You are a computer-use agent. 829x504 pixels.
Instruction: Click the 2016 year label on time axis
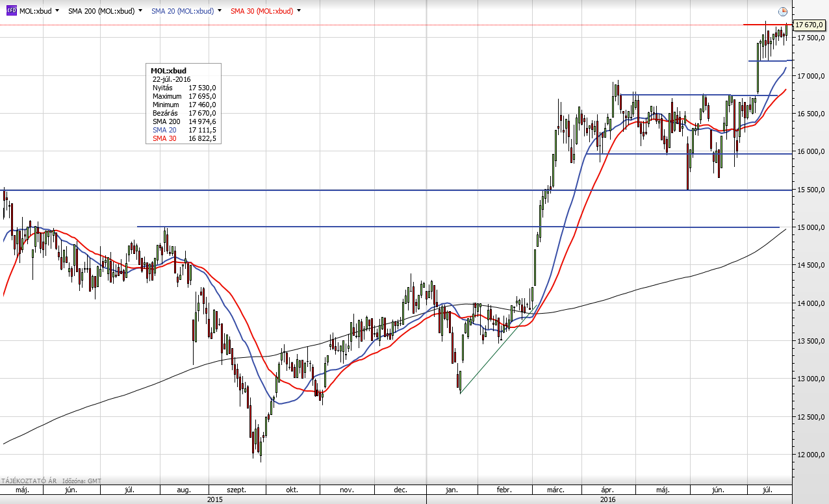(608, 499)
